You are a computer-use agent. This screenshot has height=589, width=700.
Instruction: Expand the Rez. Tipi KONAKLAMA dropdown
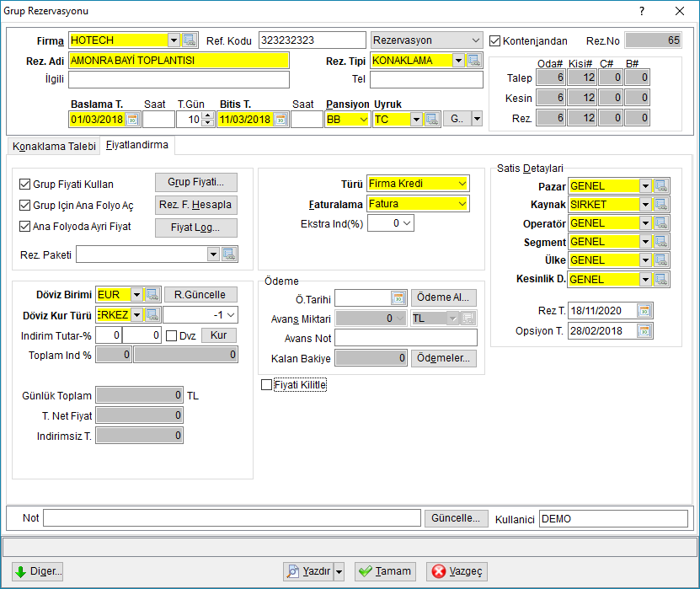458,61
